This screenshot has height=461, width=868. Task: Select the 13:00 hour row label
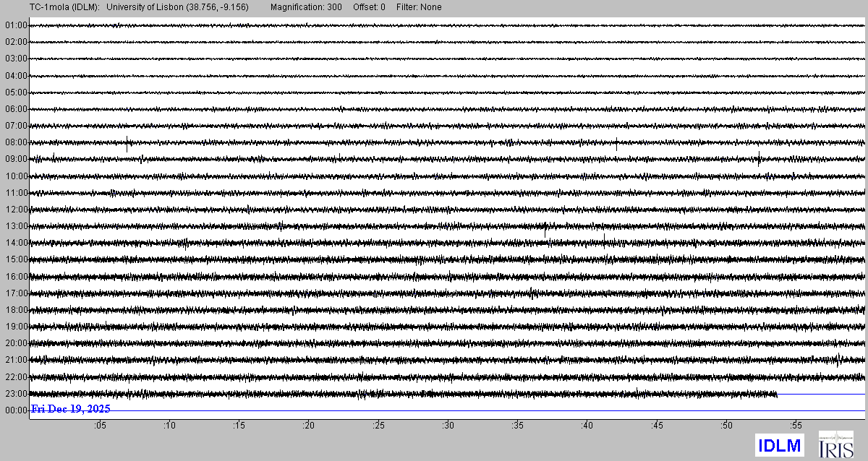pyautogui.click(x=15, y=226)
